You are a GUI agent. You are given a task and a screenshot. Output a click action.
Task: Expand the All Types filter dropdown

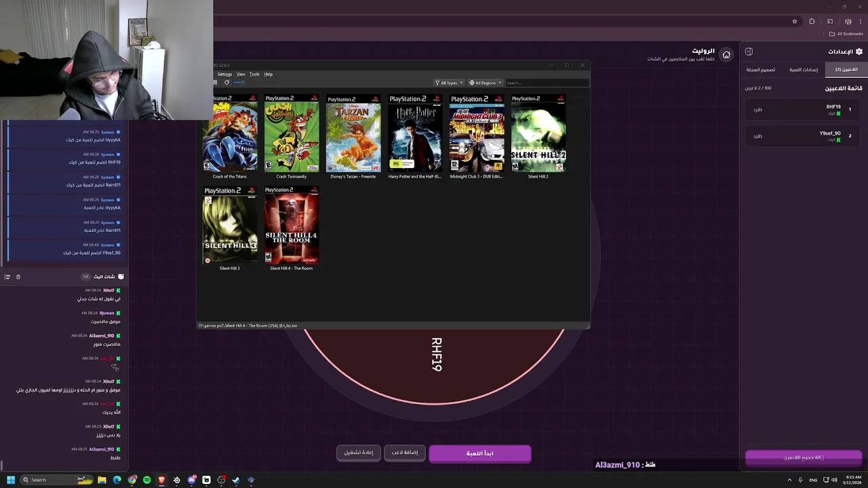pyautogui.click(x=449, y=83)
